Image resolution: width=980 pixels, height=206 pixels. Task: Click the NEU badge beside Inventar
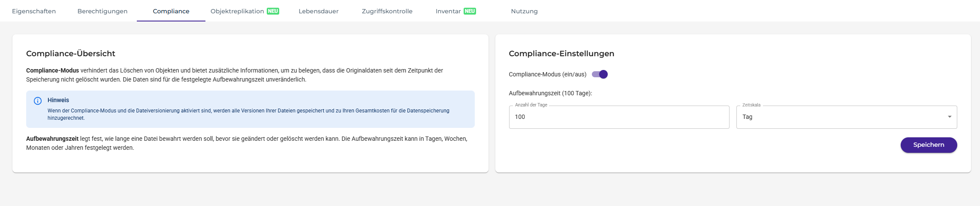pos(470,11)
